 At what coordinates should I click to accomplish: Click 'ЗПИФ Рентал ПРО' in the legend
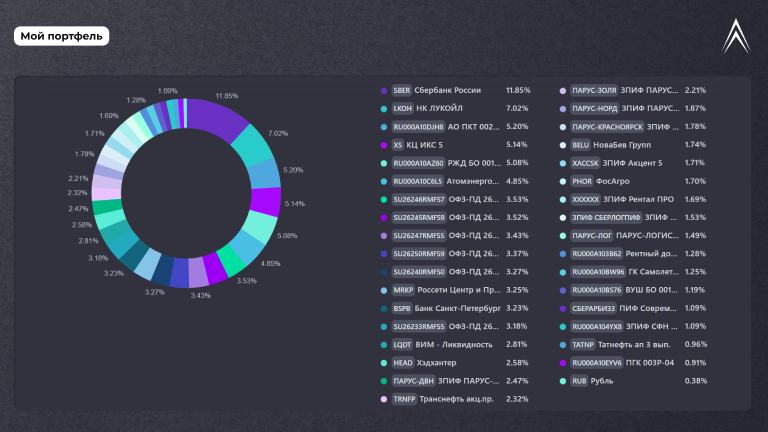pyautogui.click(x=638, y=199)
